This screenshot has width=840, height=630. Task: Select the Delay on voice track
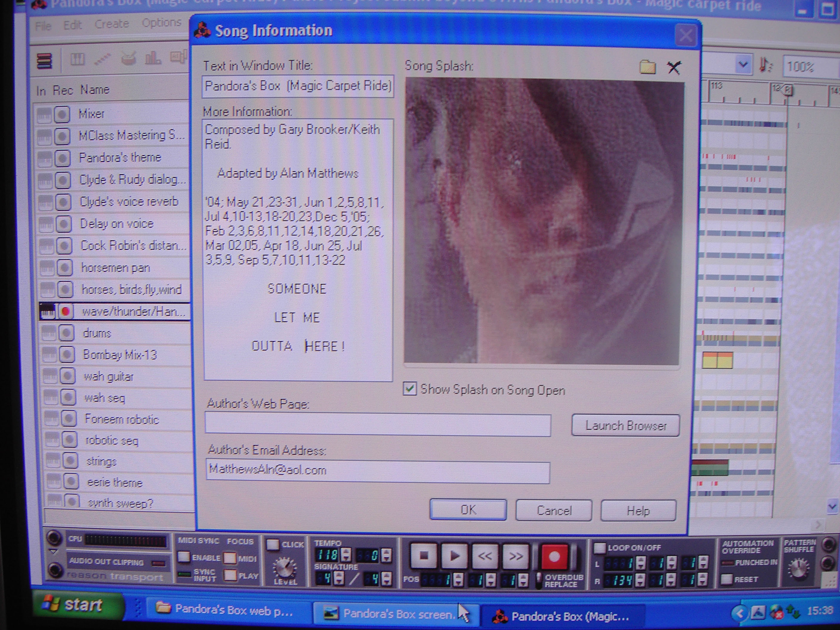click(x=117, y=224)
